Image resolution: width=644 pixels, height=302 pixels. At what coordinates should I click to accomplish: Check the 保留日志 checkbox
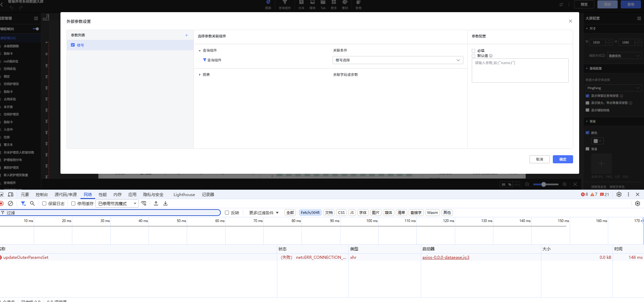(x=44, y=203)
